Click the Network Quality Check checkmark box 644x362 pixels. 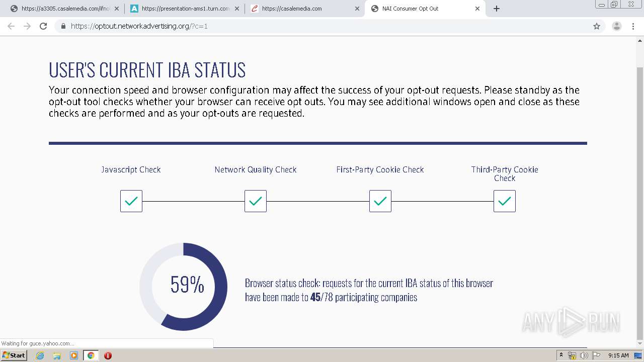point(256,201)
